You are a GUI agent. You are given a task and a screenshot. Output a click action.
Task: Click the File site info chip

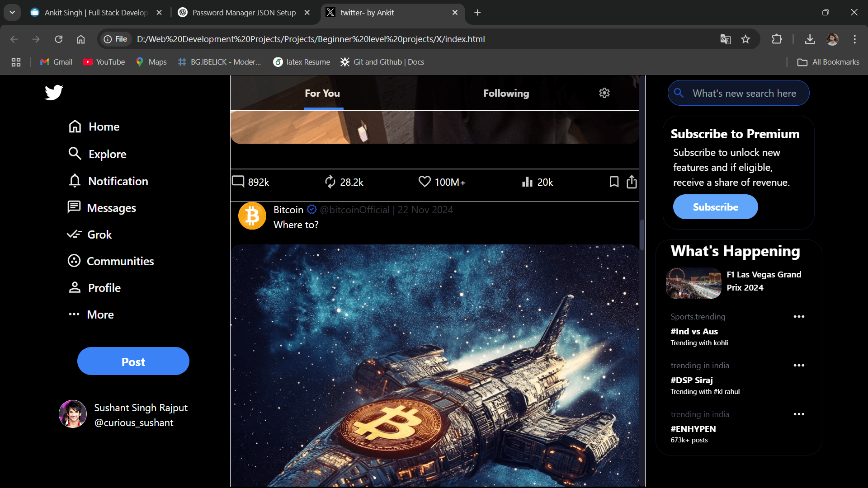(116, 39)
